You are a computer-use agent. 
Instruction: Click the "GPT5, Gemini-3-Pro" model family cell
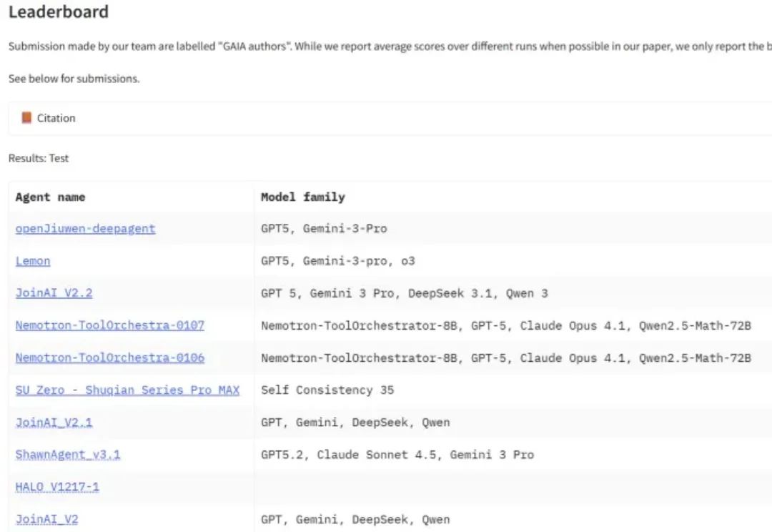tap(324, 229)
